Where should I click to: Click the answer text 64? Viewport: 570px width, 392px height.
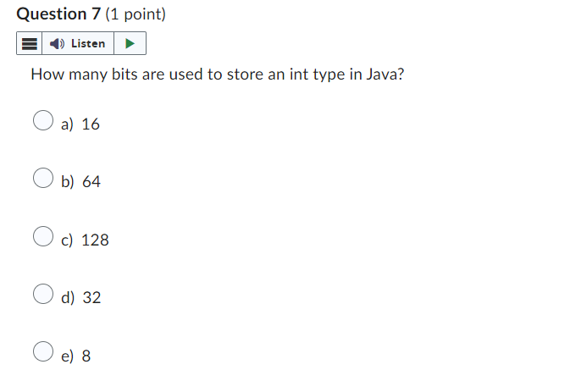pyautogui.click(x=91, y=182)
